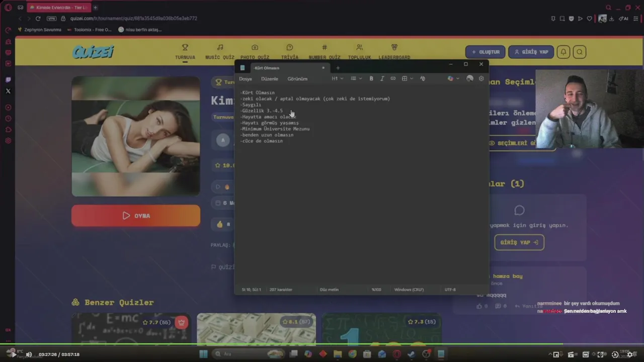Screen dimensions: 644x362
Task: Click Windows Start button in taskbar
Action: [203, 354]
